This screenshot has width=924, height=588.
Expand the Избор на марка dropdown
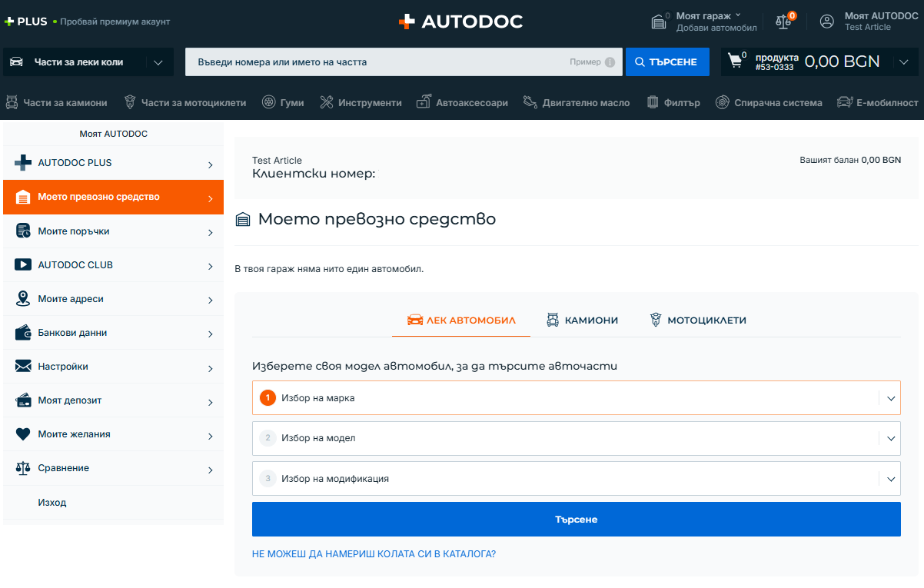(576, 398)
